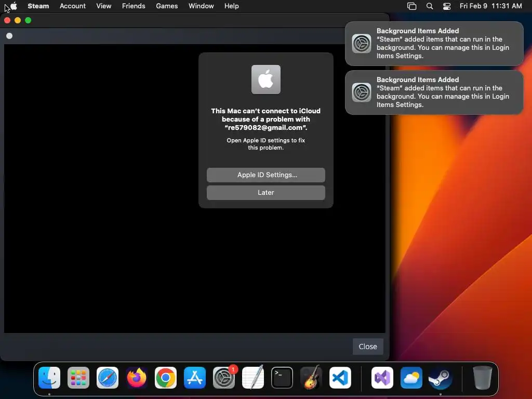532x399 pixels.
Task: Minimize the Steam window with yellow button
Action: (18, 20)
